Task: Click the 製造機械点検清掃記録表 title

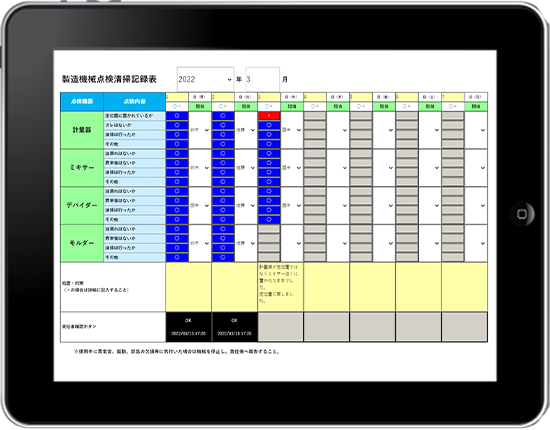Action: tap(109, 79)
